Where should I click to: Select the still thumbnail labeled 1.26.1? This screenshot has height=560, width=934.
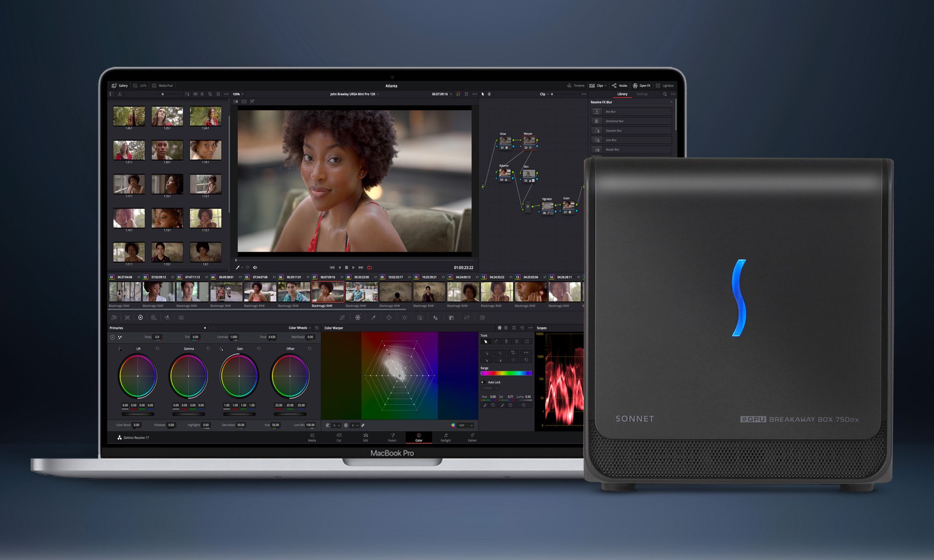(x=129, y=116)
